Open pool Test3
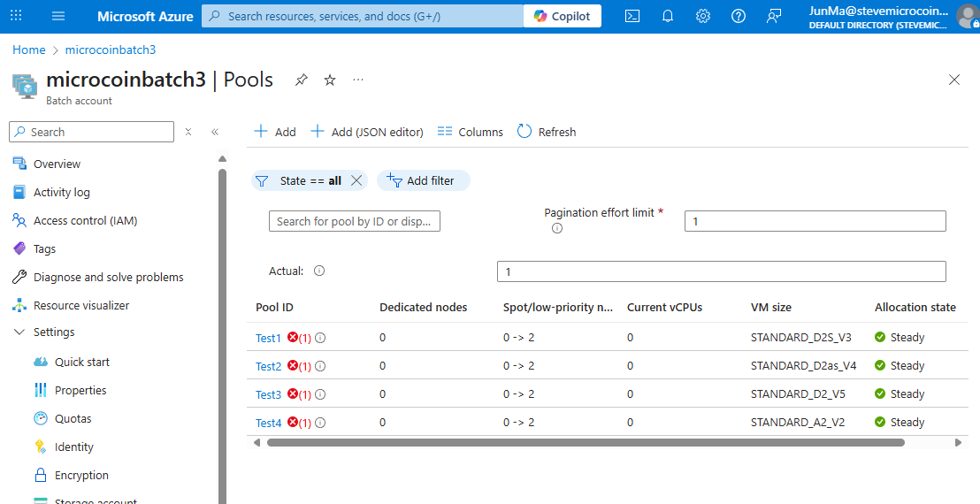This screenshot has height=504, width=980. (268, 394)
